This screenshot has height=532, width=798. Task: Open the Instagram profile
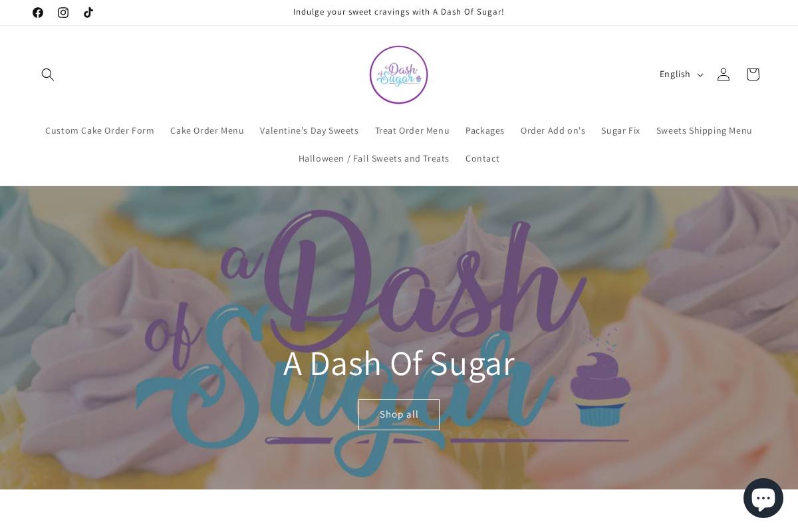[63, 12]
